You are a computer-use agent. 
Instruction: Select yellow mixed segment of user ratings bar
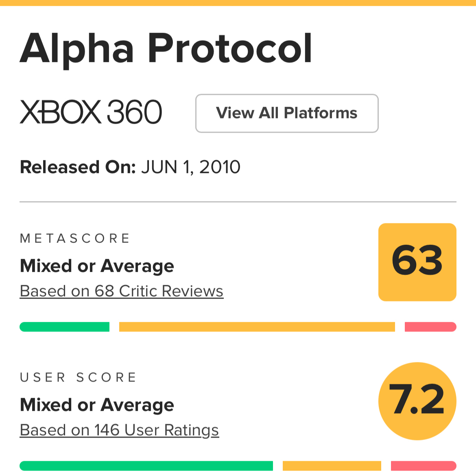[x=332, y=466]
